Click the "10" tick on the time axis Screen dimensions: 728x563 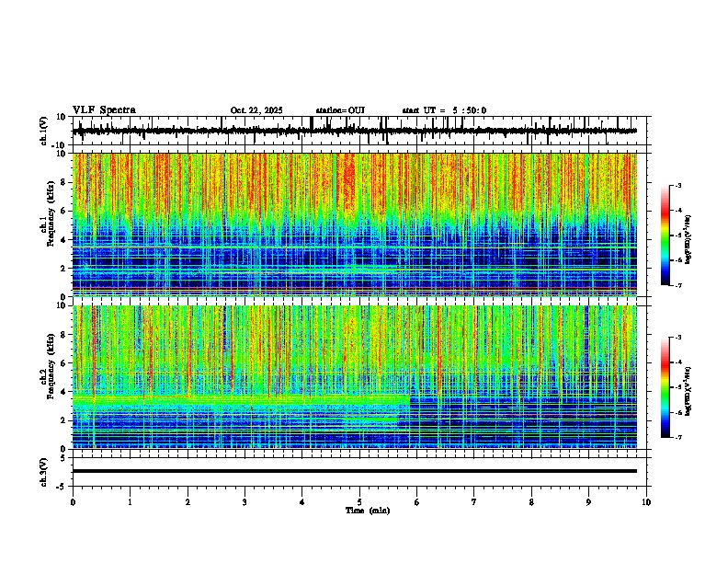[646, 502]
